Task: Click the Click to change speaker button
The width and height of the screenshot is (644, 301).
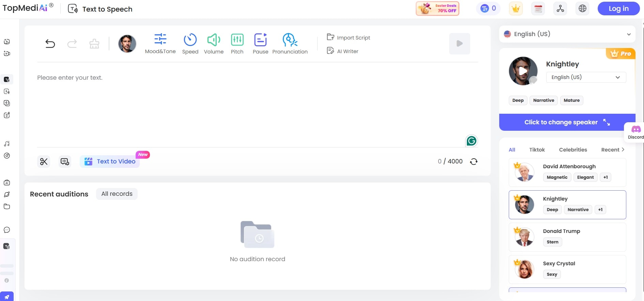Action: [567, 122]
